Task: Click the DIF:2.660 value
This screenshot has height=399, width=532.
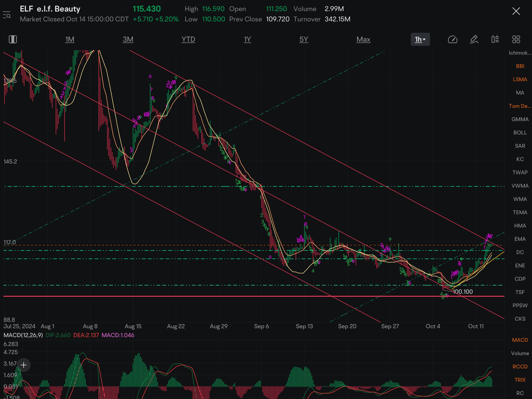Action: (x=58, y=335)
